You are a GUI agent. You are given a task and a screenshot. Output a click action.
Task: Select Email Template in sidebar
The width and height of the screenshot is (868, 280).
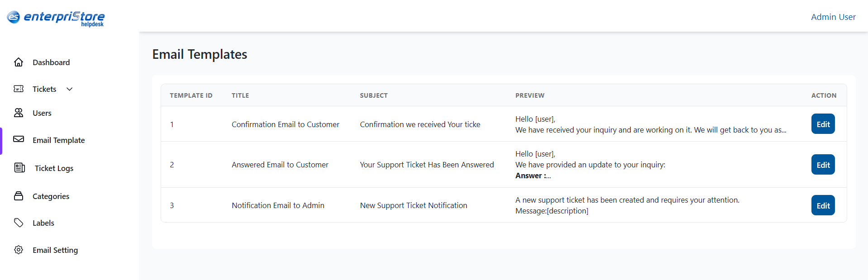coord(59,140)
